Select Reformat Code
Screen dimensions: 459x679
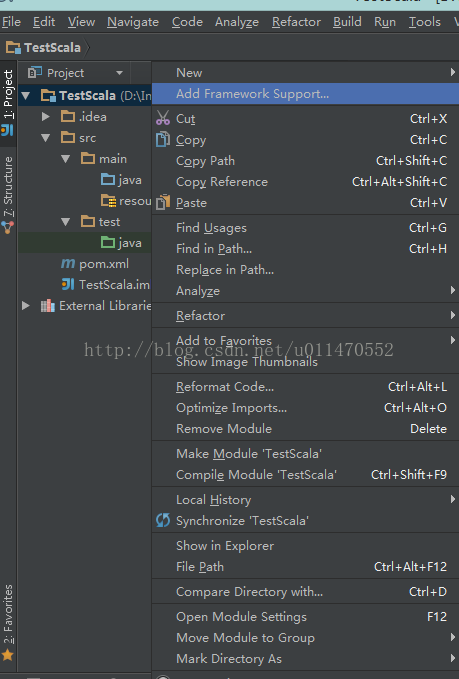pyautogui.click(x=305, y=386)
